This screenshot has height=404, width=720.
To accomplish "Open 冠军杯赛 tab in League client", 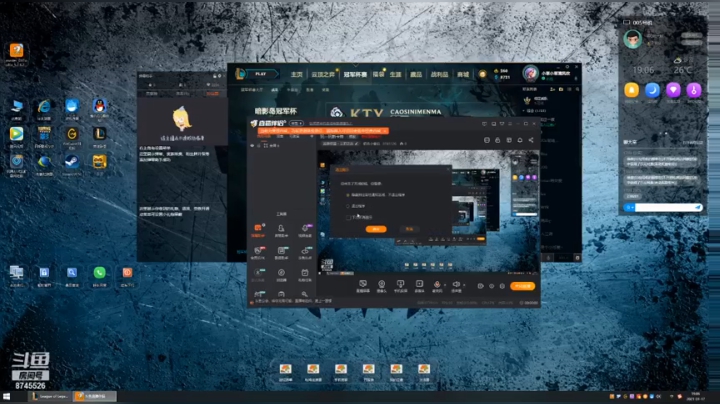I will (355, 74).
